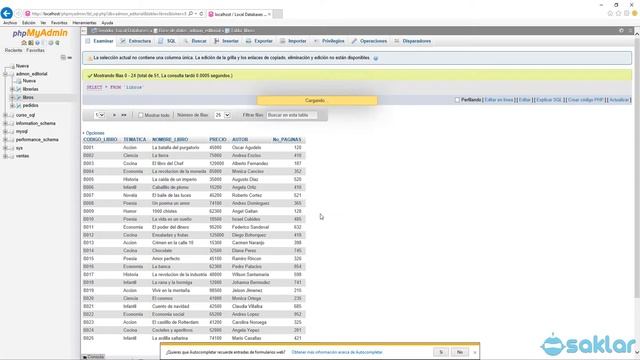Open the Exportar tab

click(x=259, y=41)
